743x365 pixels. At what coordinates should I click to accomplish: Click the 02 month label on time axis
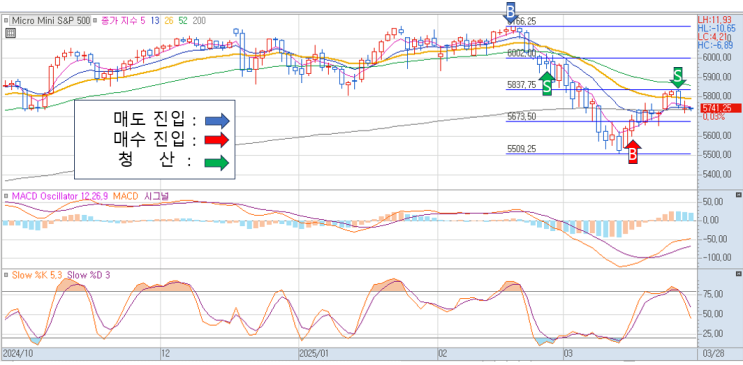tap(443, 354)
